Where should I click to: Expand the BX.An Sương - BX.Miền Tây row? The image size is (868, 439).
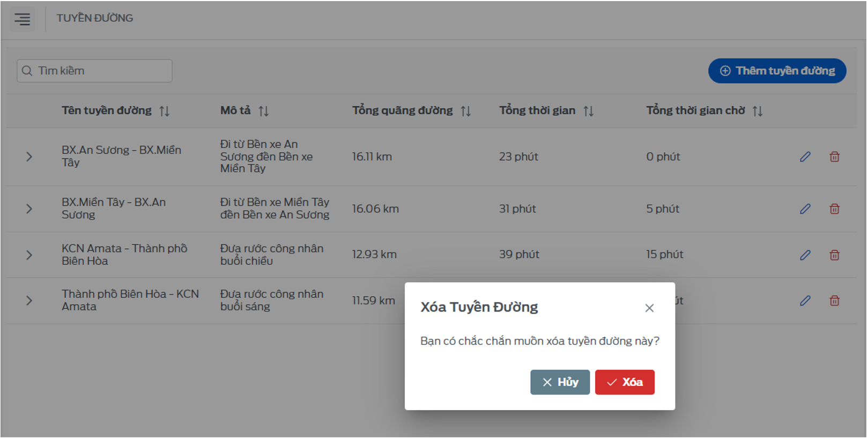(x=29, y=157)
